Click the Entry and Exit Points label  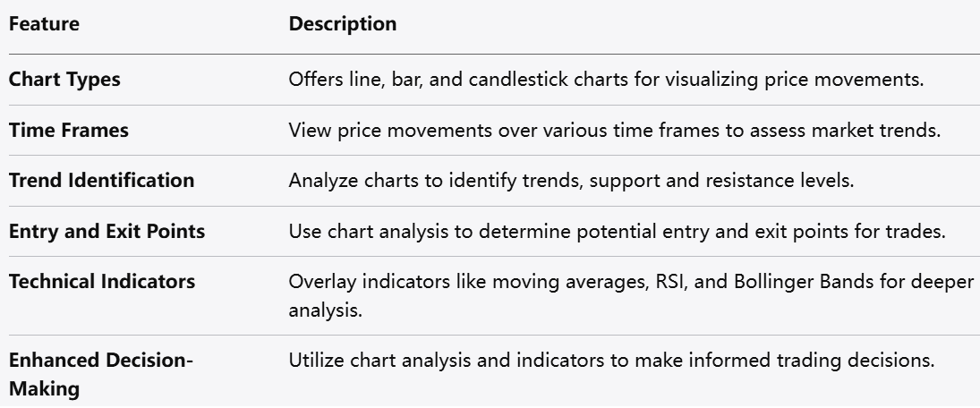point(107,231)
